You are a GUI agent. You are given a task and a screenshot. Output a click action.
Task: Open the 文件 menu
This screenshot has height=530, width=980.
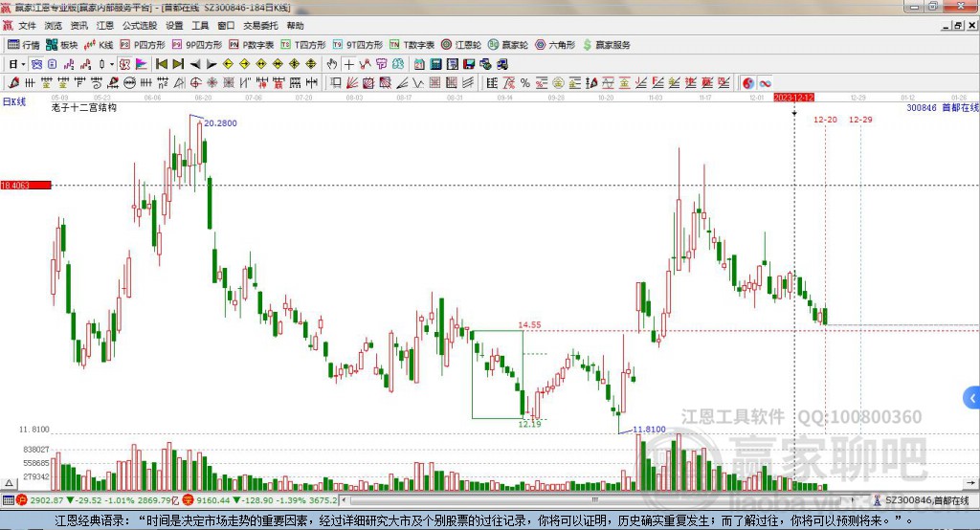[28, 26]
